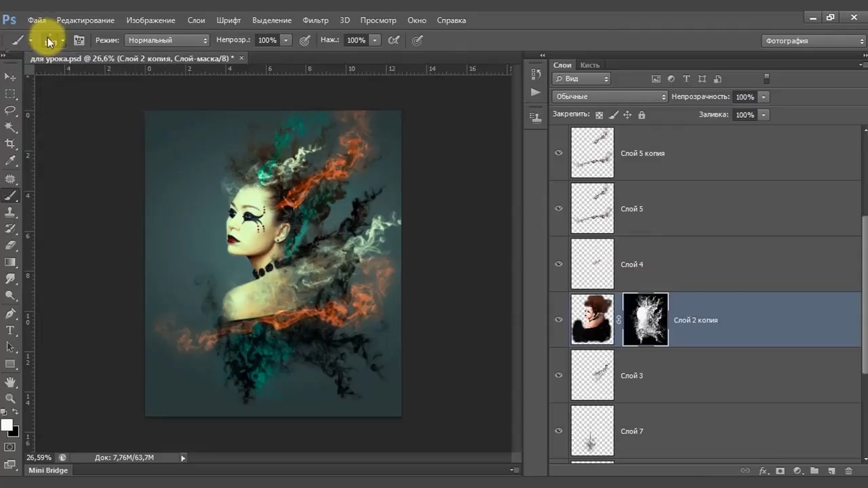868x488 pixels.
Task: Open the Наж. flow dropdown arrow
Action: pyautogui.click(x=375, y=41)
